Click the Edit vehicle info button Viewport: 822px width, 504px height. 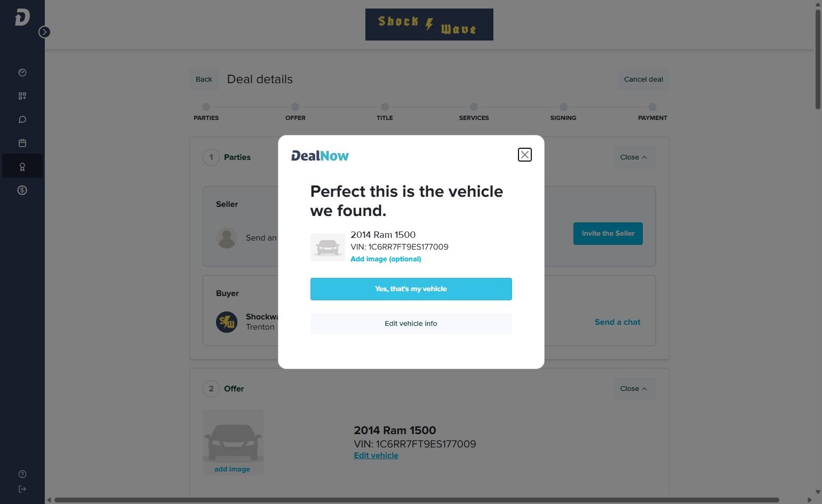click(411, 324)
